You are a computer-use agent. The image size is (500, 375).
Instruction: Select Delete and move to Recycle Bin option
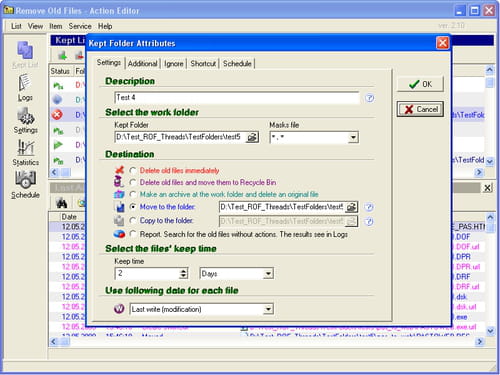pos(133,182)
